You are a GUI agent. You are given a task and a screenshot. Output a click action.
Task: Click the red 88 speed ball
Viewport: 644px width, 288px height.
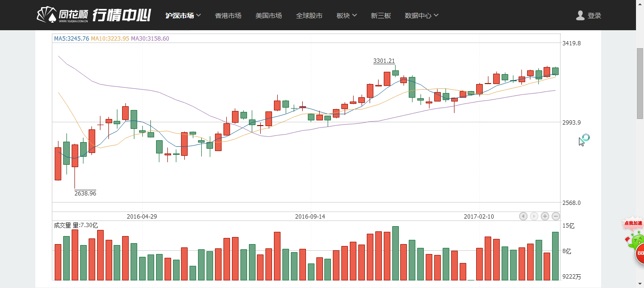[640, 253]
